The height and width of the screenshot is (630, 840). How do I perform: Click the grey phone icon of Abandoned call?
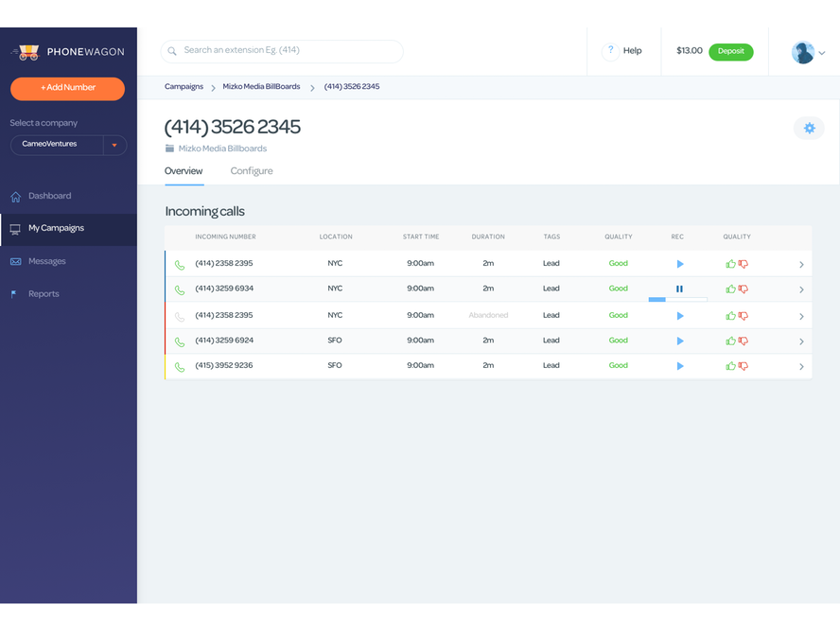pos(180,317)
